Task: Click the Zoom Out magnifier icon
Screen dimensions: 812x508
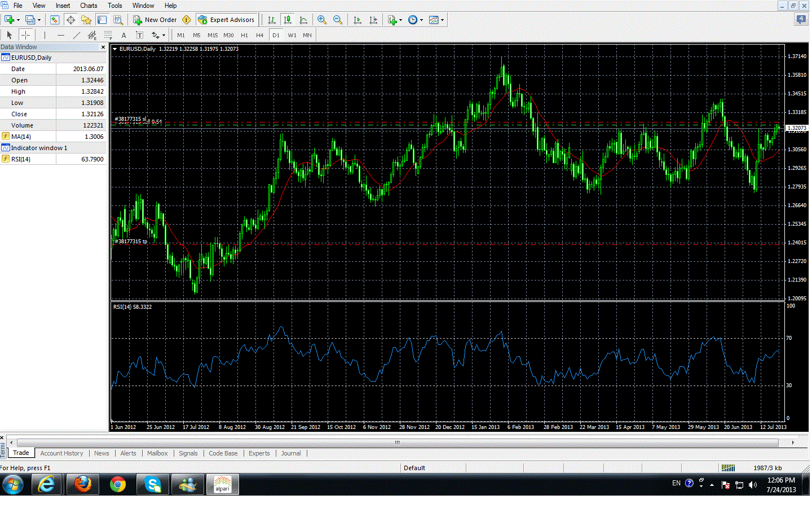Action: coord(338,20)
